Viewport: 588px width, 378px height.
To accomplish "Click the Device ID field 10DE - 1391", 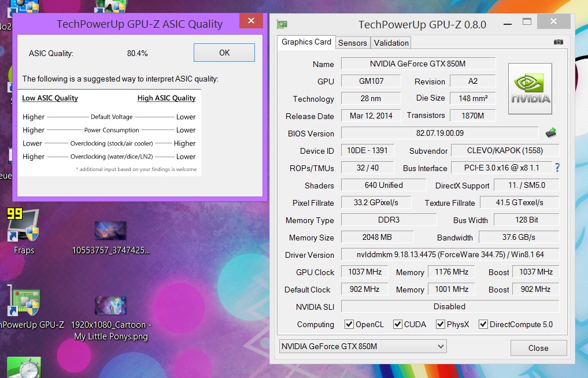I will tap(367, 150).
